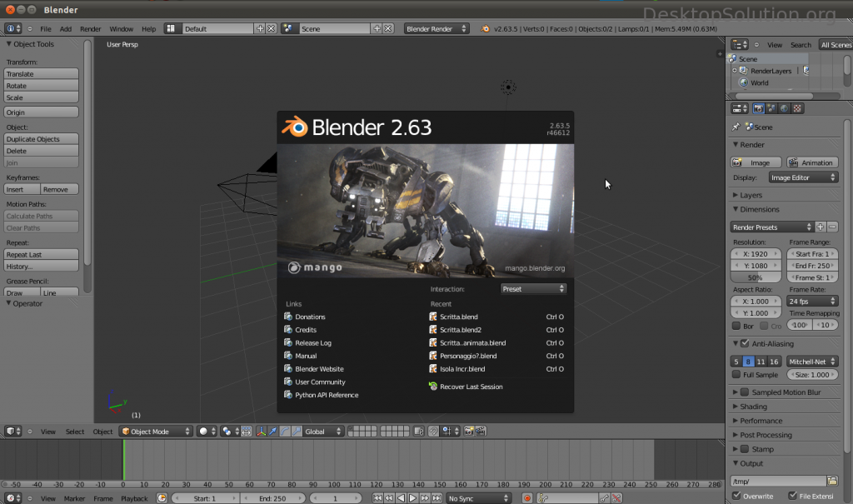Enable Full Sample checkbox

pos(736,375)
